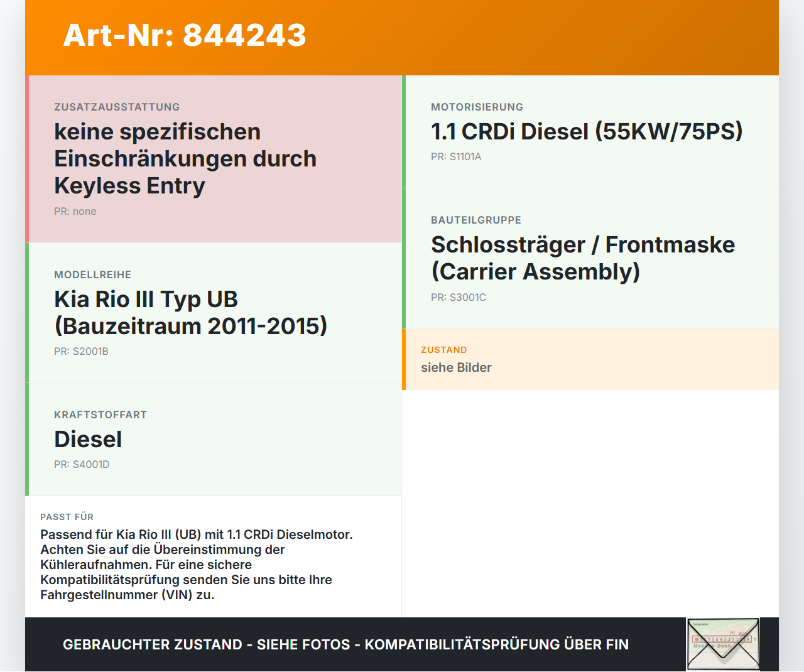Image resolution: width=804 pixels, height=672 pixels.
Task: Click the ZUSATZAUSSTATTUNG label
Action: pyautogui.click(x=117, y=107)
